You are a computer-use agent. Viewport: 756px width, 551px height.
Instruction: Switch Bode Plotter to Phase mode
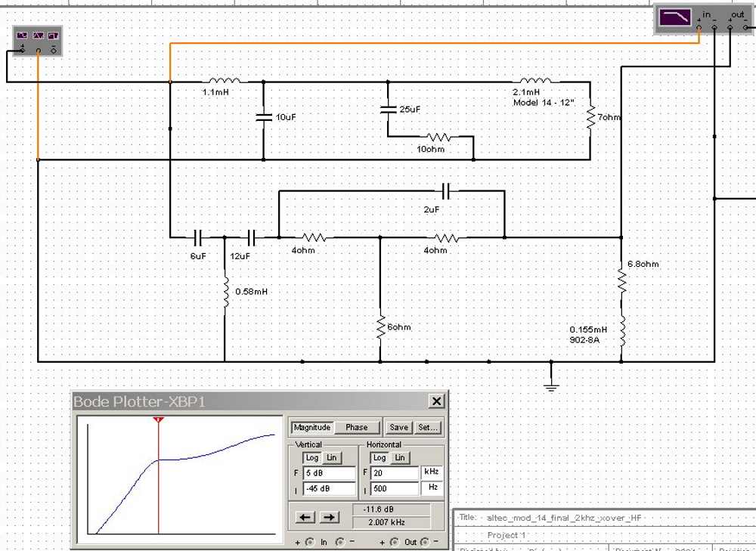click(356, 427)
